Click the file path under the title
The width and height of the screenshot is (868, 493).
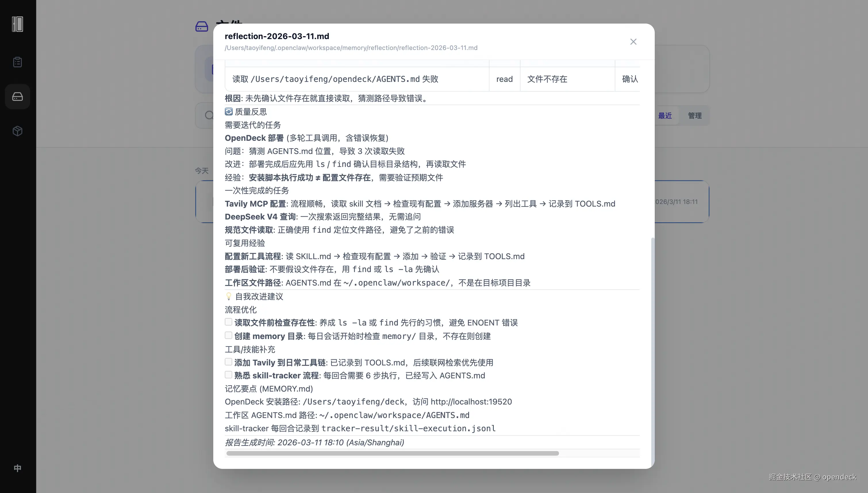click(x=351, y=48)
